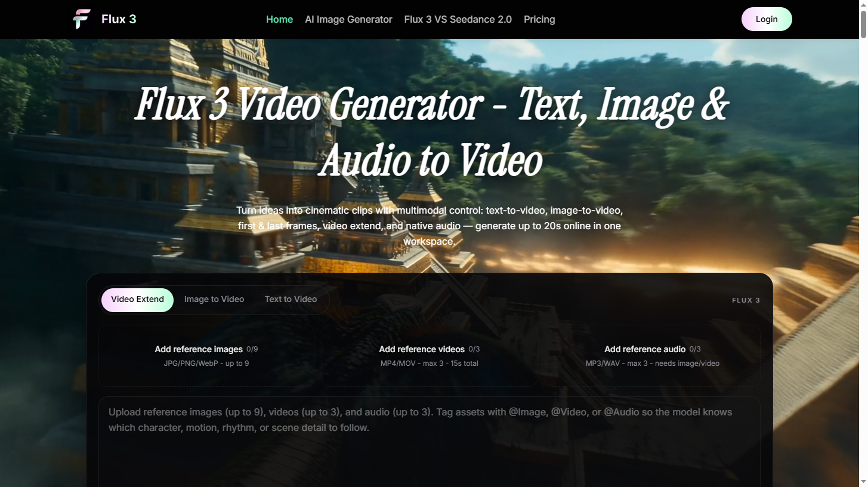Focus the prompt text area
Image resolution: width=868 pixels, height=487 pixels.
tap(430, 442)
